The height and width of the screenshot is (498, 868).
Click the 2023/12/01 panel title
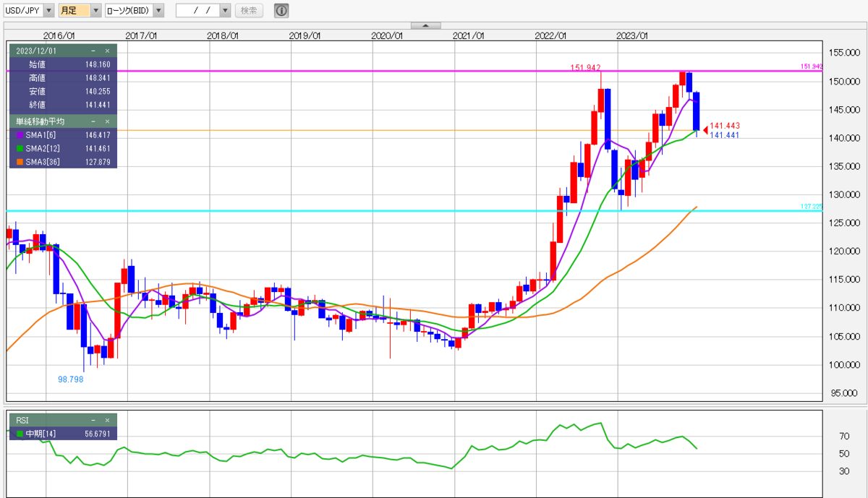[36, 51]
